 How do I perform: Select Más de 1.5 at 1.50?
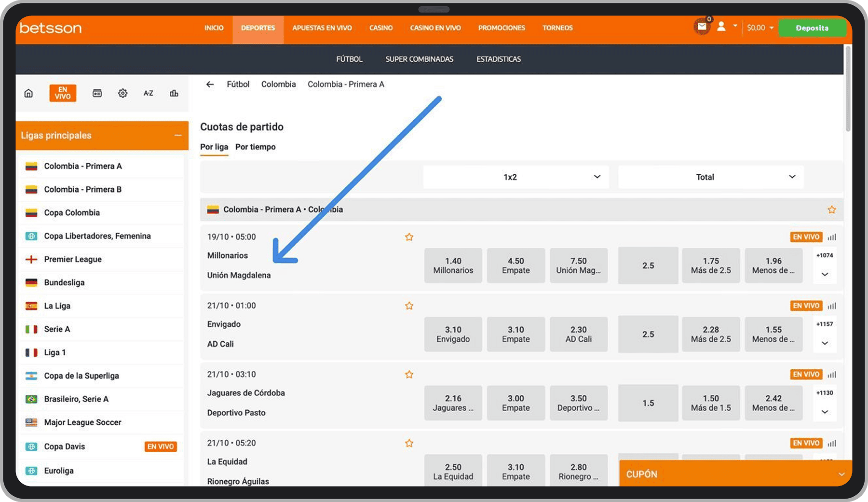coord(711,403)
